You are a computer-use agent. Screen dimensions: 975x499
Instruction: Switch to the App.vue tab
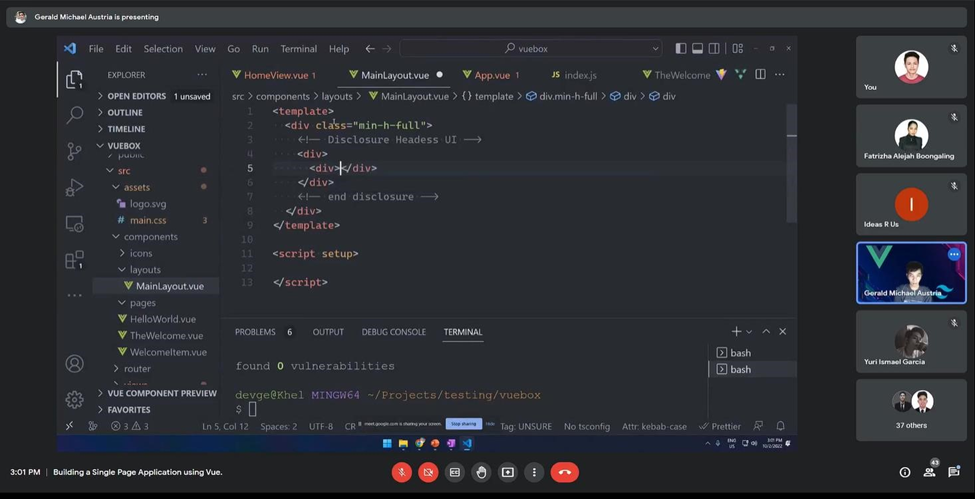click(492, 75)
